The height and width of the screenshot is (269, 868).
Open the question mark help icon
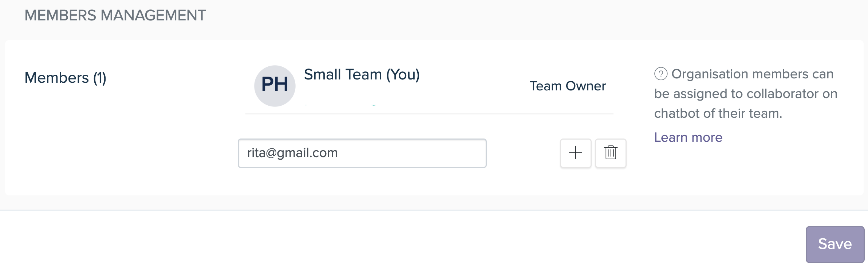pos(660,74)
